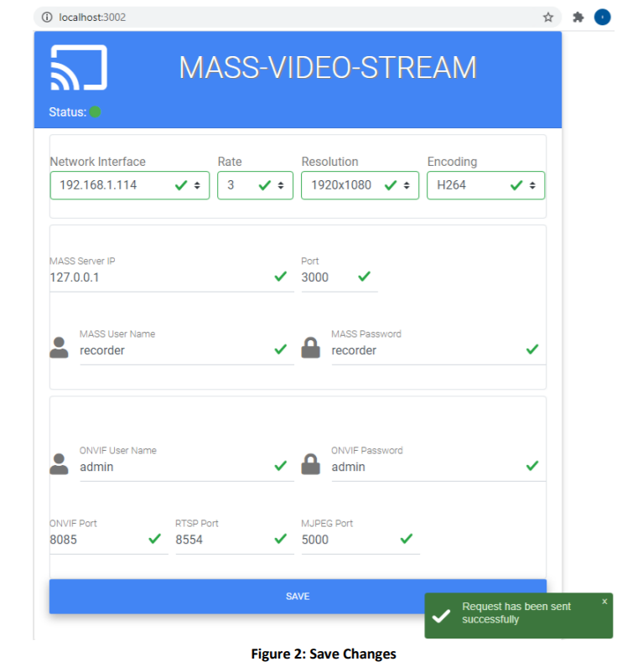Screen dimensions: 622x672
Task: Open the Network Interface dropdown
Action: pyautogui.click(x=130, y=185)
